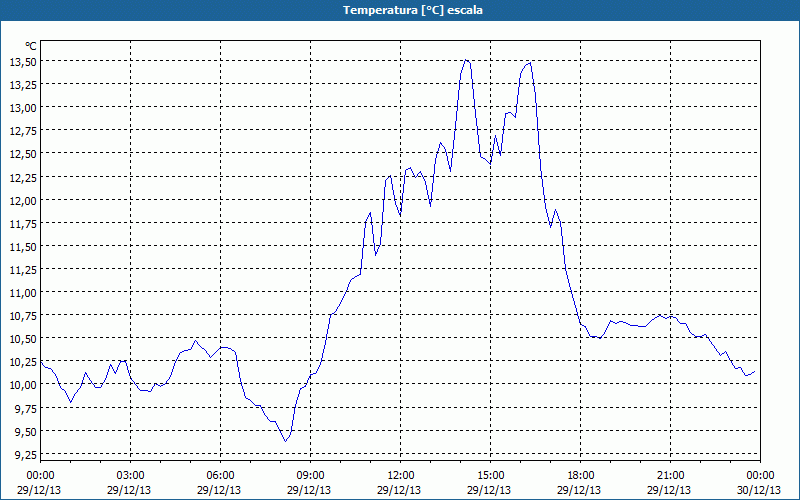Click the 13,00 y-axis value
Screen dimensions: 800x500
tap(23, 108)
